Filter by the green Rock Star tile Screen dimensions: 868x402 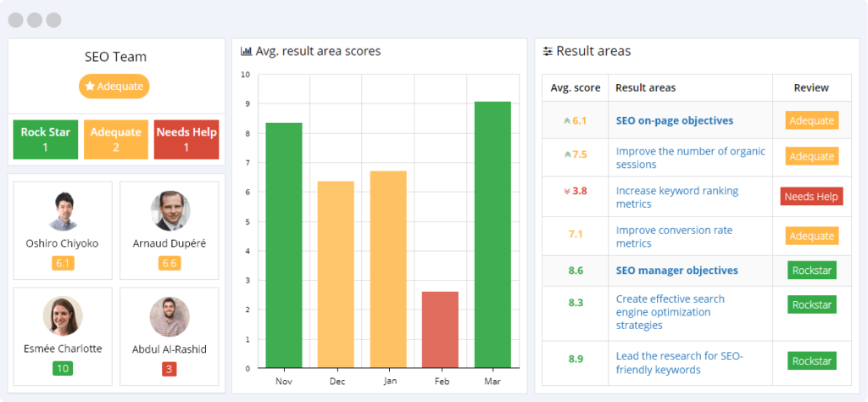click(46, 140)
